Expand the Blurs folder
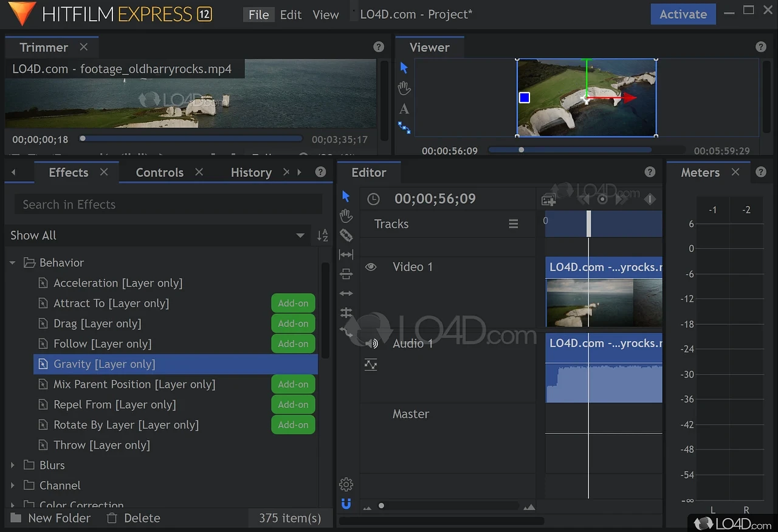 point(13,465)
